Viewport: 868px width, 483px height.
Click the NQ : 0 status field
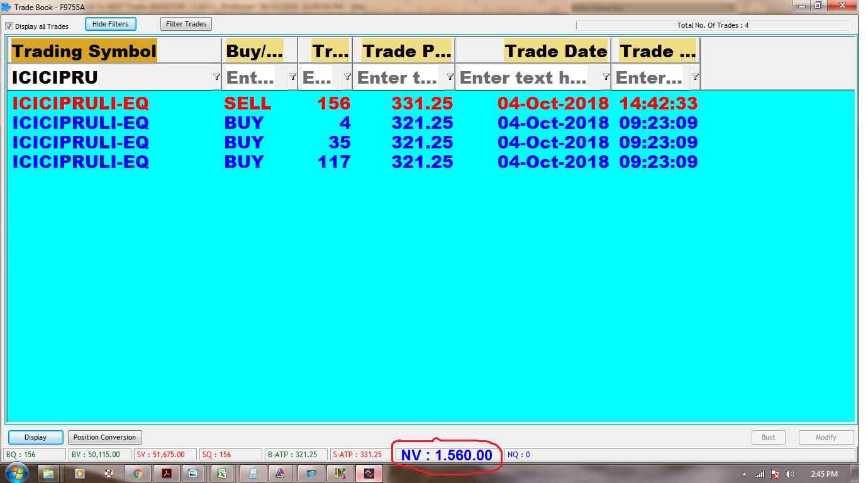680,455
